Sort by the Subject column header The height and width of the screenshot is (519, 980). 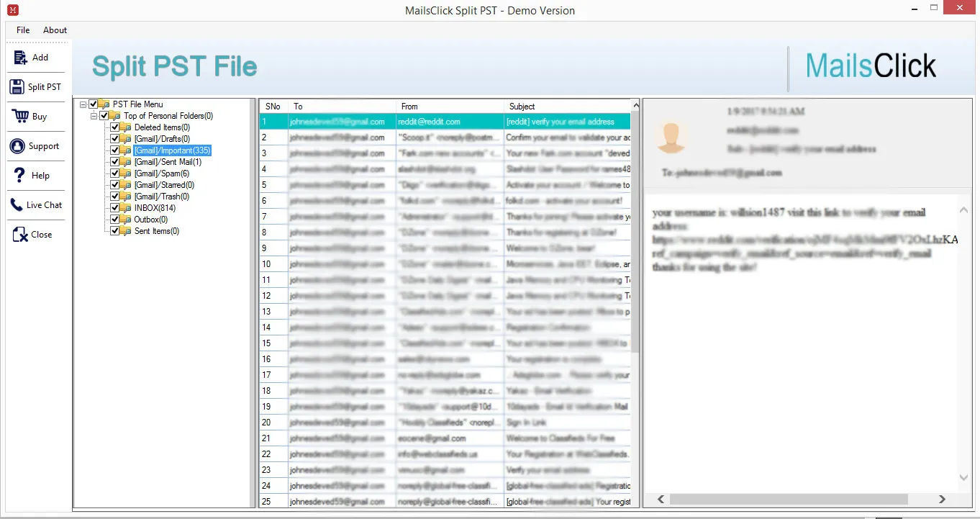567,106
